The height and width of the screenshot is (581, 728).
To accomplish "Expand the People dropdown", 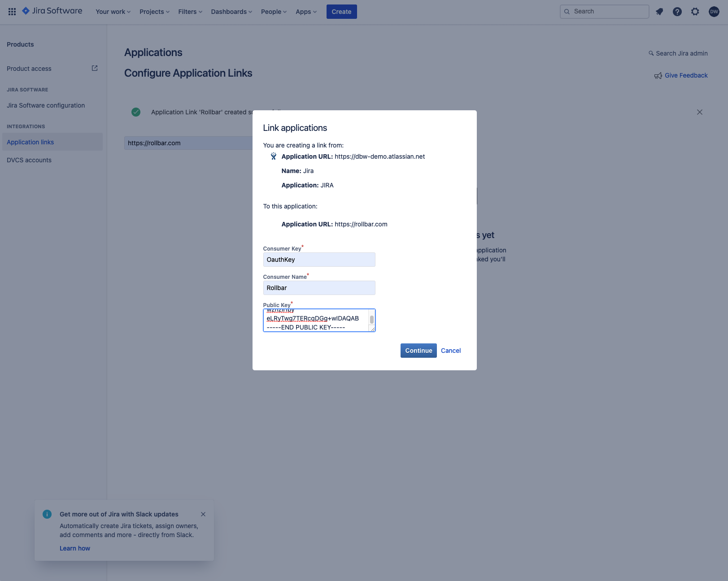I will pyautogui.click(x=274, y=12).
